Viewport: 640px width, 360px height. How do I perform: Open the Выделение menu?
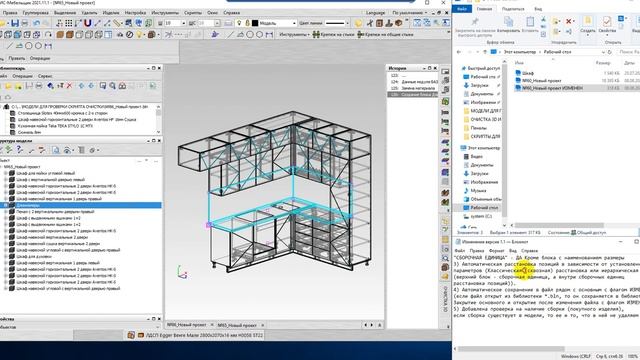(65, 13)
